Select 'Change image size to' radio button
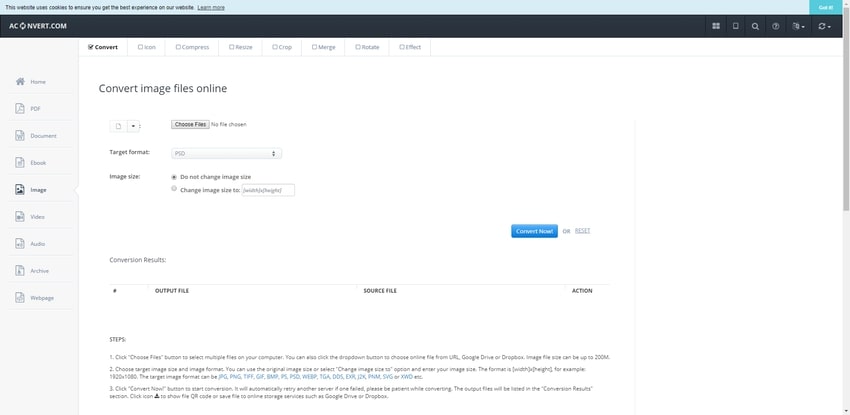 pyautogui.click(x=174, y=188)
